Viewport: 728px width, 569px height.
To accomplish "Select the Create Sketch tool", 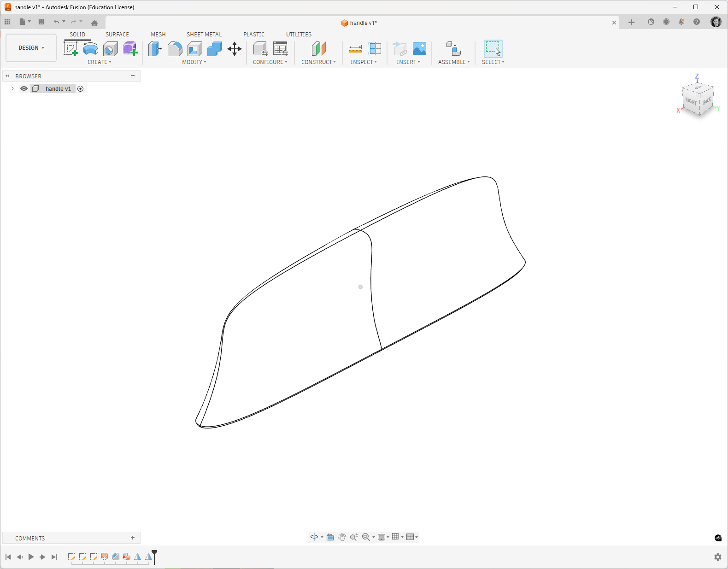I will point(71,48).
